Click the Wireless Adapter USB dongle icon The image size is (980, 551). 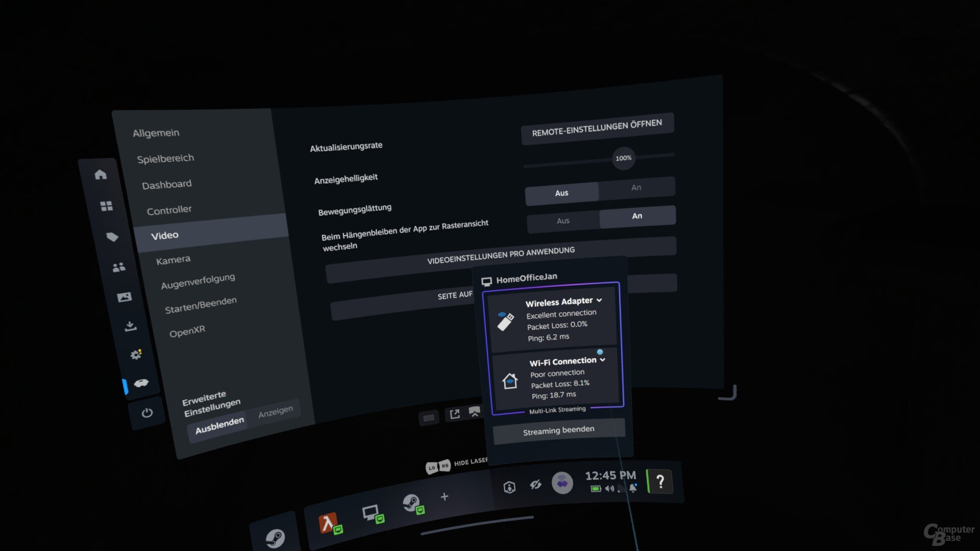tap(505, 321)
